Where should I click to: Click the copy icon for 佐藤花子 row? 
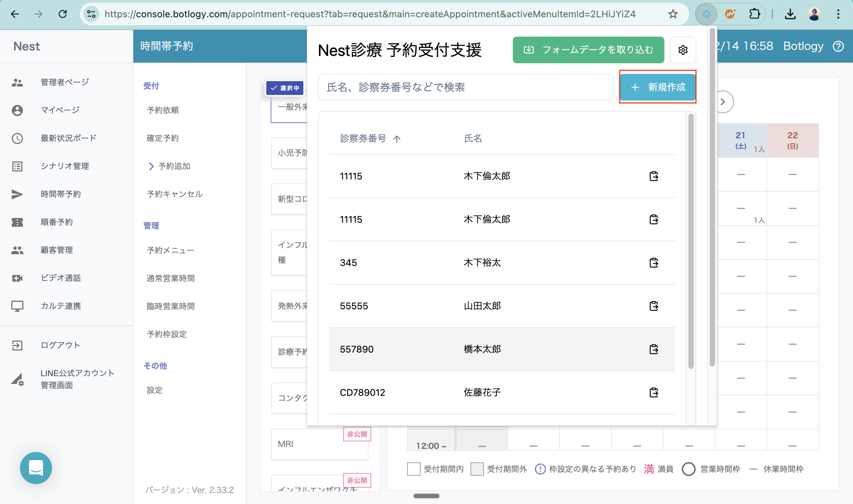point(653,392)
